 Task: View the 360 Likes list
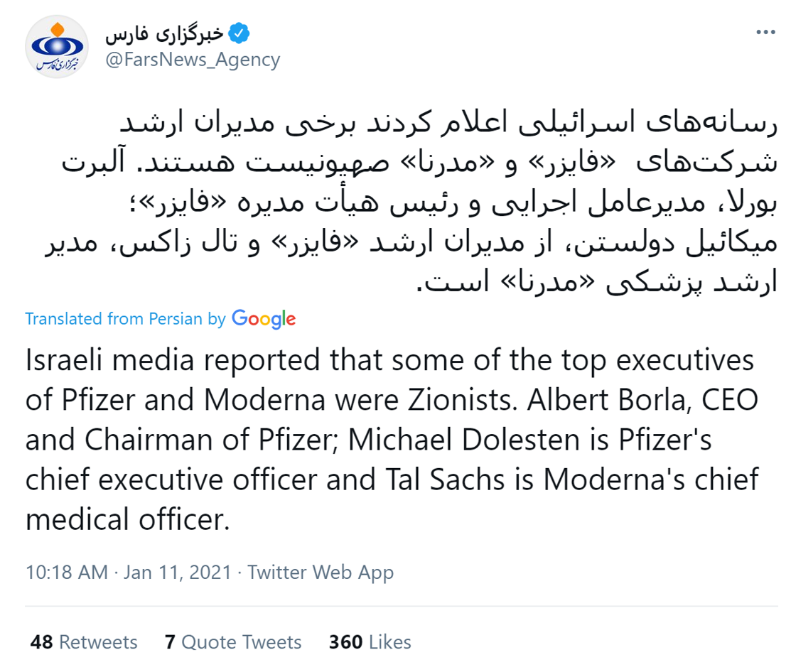[x=370, y=642]
